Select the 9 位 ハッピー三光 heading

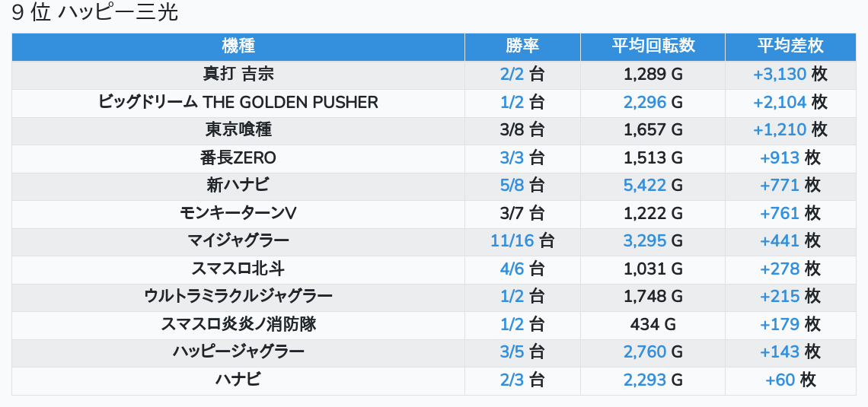coord(94,13)
